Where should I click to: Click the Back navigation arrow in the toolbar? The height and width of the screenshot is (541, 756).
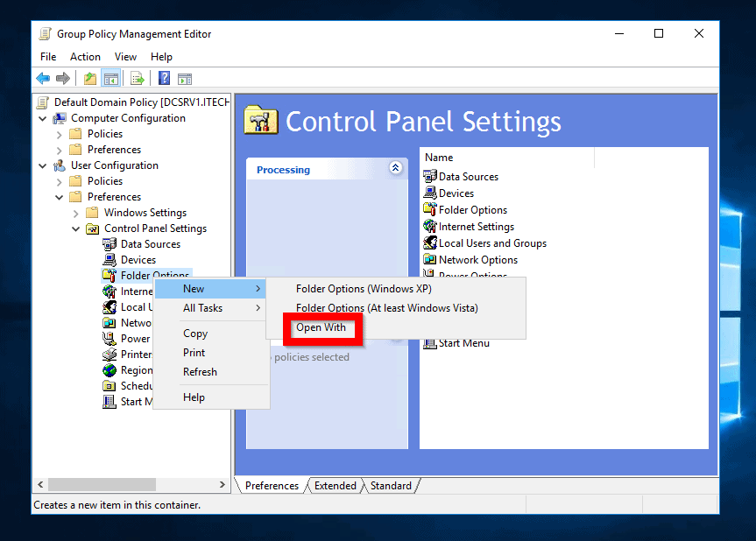tap(43, 78)
